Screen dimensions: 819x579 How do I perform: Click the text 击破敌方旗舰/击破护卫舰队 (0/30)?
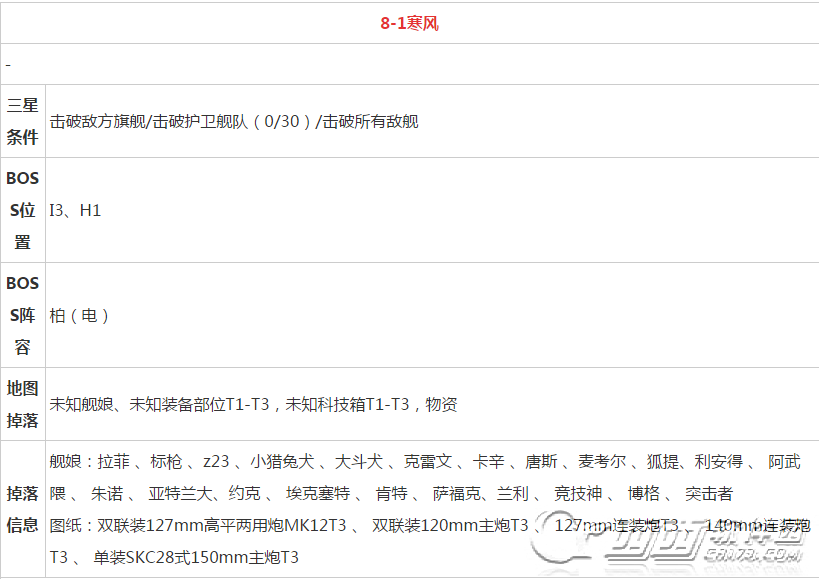pyautogui.click(x=182, y=122)
